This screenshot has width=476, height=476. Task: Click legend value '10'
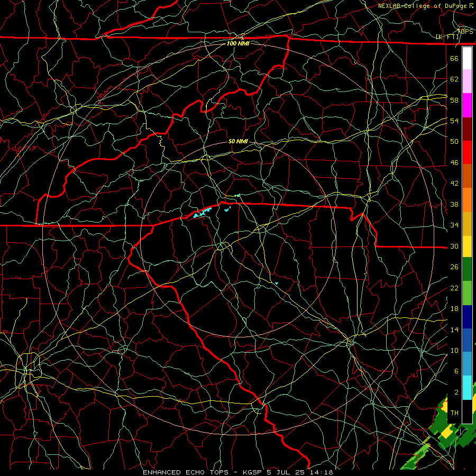pyautogui.click(x=454, y=350)
